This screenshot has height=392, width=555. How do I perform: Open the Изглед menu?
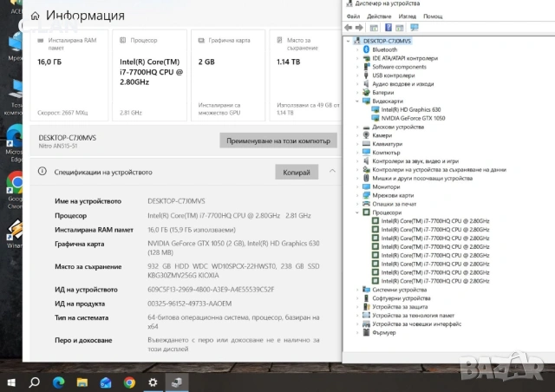pos(407,16)
